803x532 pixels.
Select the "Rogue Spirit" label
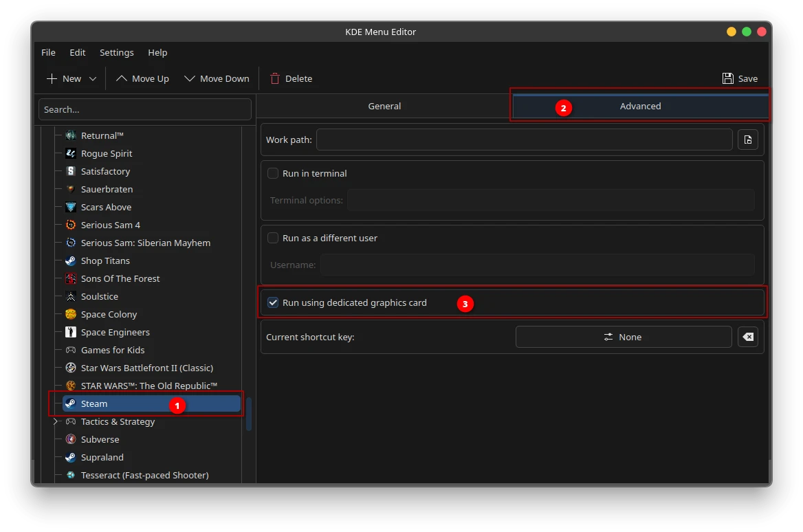107,153
